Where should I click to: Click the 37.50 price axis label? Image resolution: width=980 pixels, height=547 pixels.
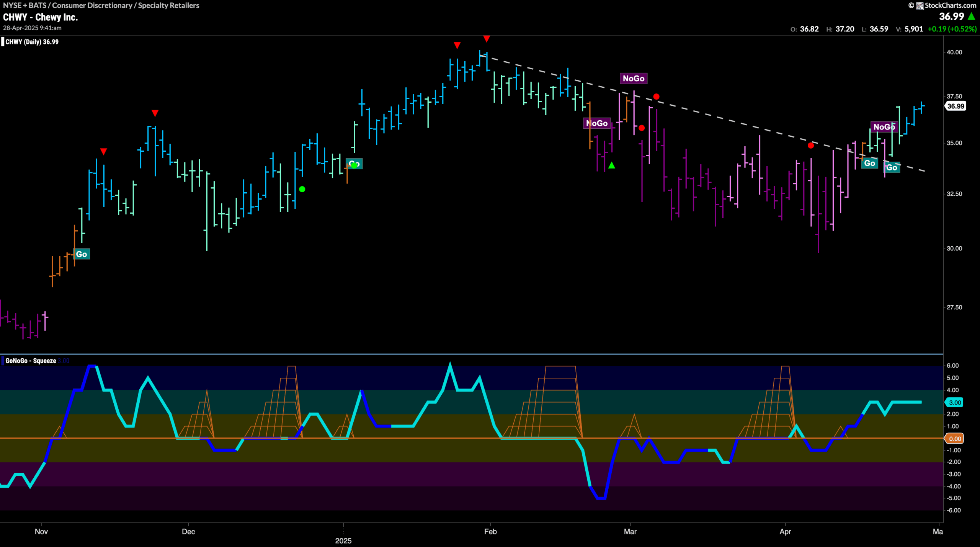(x=954, y=97)
